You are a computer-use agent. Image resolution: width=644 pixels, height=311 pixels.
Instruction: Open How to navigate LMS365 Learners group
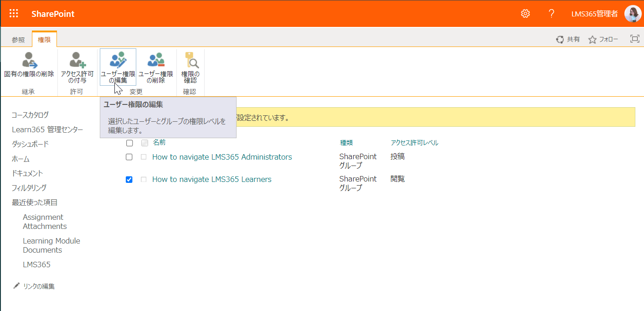(x=212, y=179)
